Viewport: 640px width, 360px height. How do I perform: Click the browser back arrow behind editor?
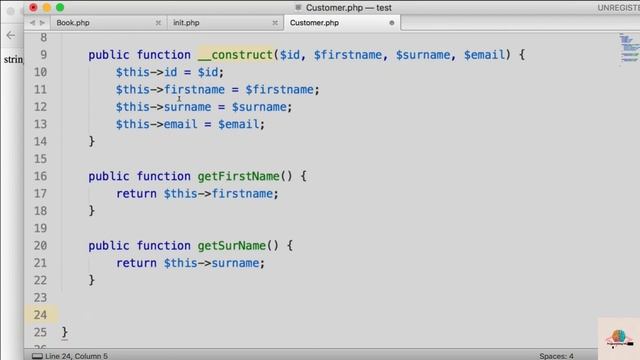(11, 36)
